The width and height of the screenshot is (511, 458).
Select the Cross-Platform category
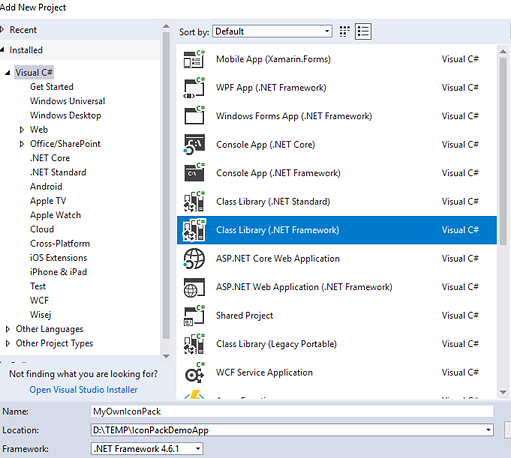60,243
